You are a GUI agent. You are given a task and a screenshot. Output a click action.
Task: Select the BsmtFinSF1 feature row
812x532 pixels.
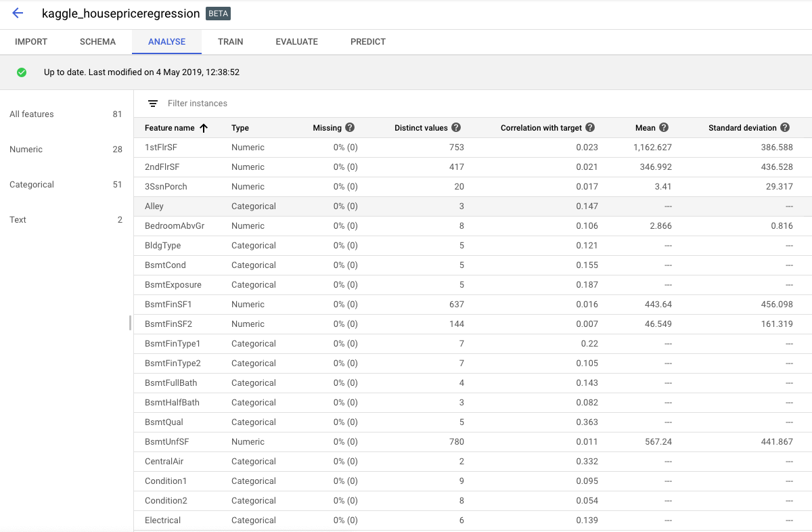[473, 305]
